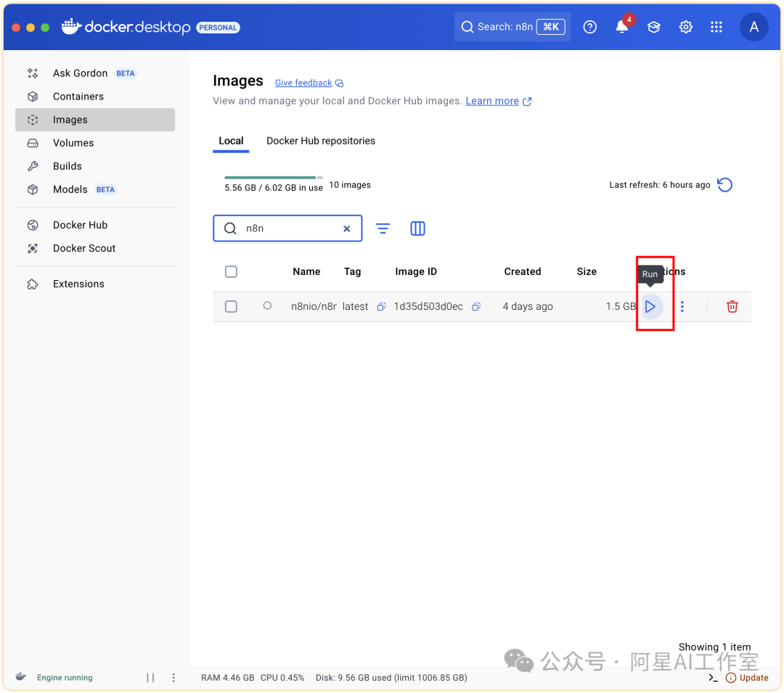Image resolution: width=784 pixels, height=693 pixels.
Task: Click the n8nio/n8n image name
Action: 314,306
